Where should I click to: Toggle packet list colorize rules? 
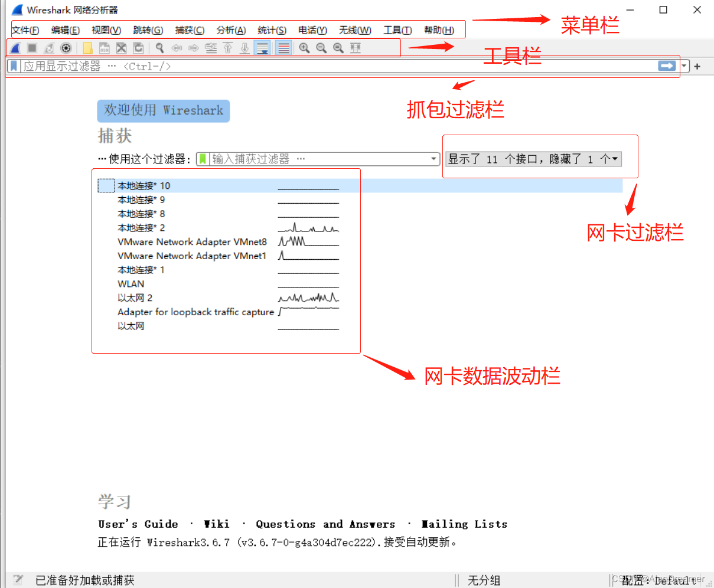click(283, 48)
